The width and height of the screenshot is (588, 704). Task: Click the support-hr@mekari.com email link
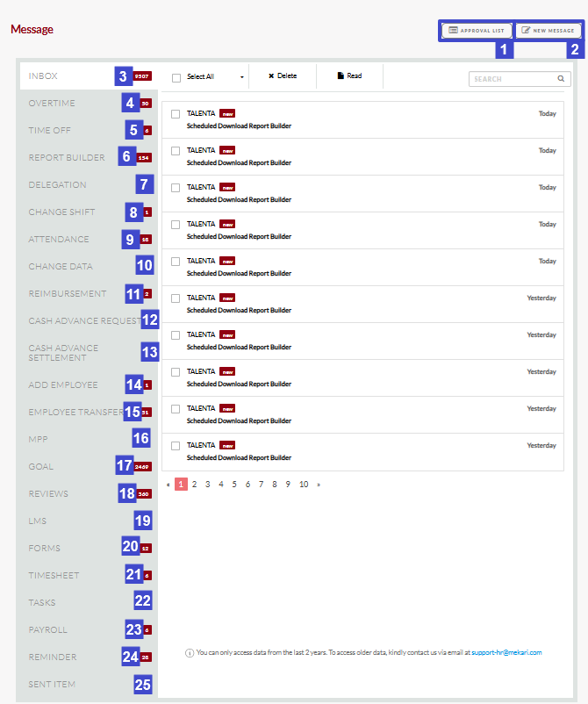click(506, 652)
